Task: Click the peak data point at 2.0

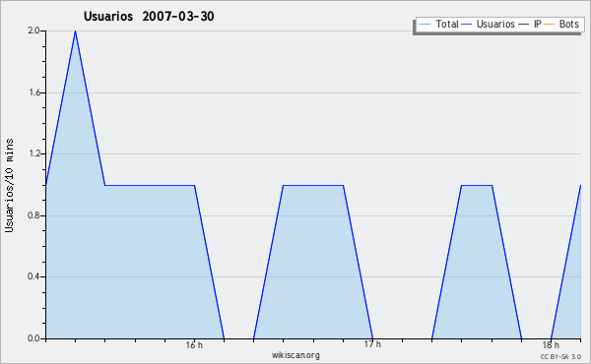Action: pyautogui.click(x=76, y=30)
